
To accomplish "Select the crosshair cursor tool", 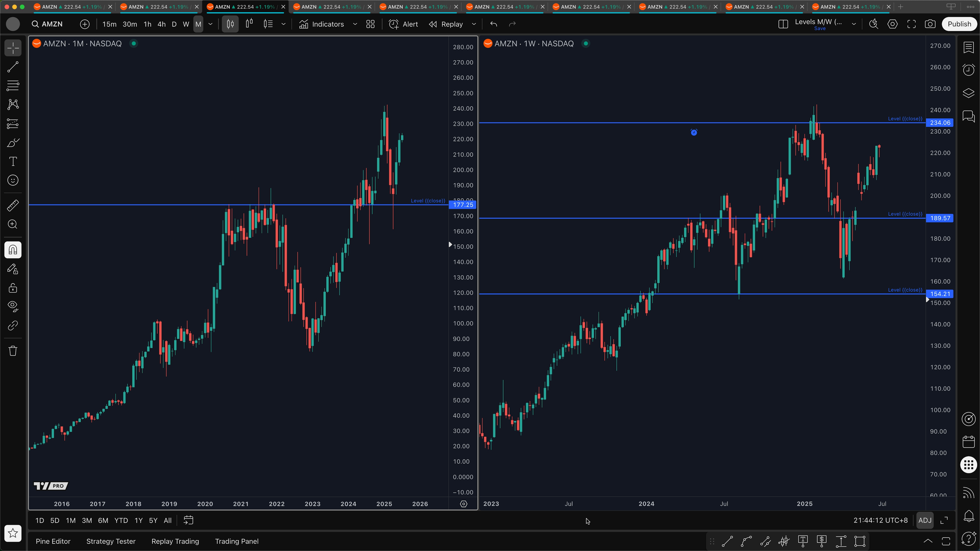I will pos(13,48).
